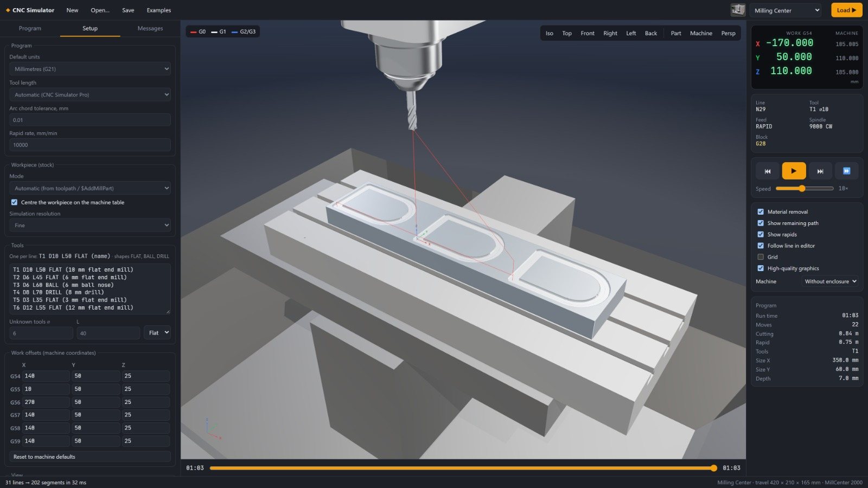This screenshot has width=868, height=488.
Task: Select the Setup tab
Action: tap(90, 28)
